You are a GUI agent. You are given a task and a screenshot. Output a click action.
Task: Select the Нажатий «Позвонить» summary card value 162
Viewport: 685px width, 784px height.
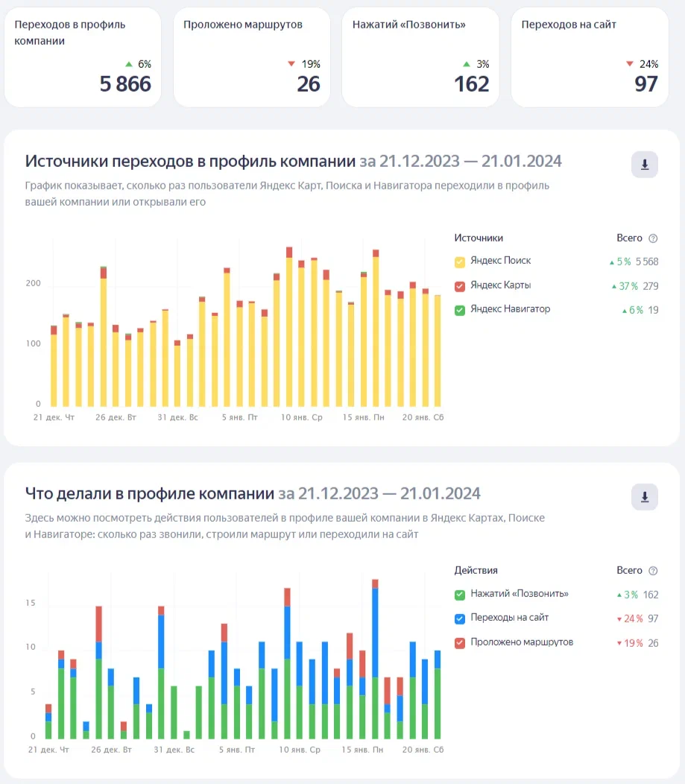[471, 83]
